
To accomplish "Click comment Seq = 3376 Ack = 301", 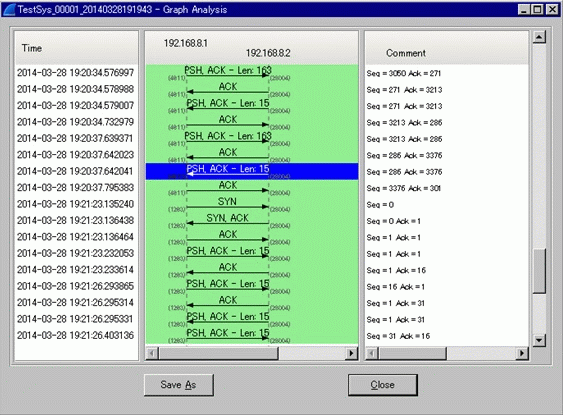I will (x=404, y=188).
